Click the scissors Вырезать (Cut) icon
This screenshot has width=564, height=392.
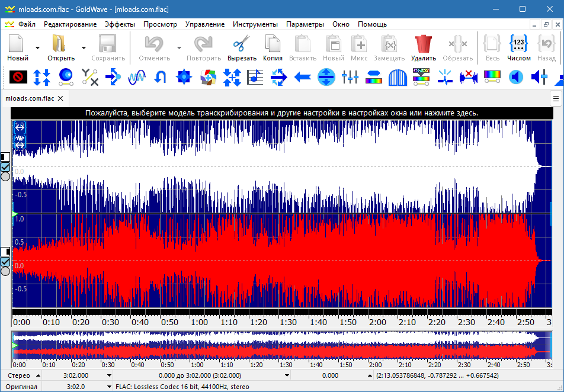point(241,43)
